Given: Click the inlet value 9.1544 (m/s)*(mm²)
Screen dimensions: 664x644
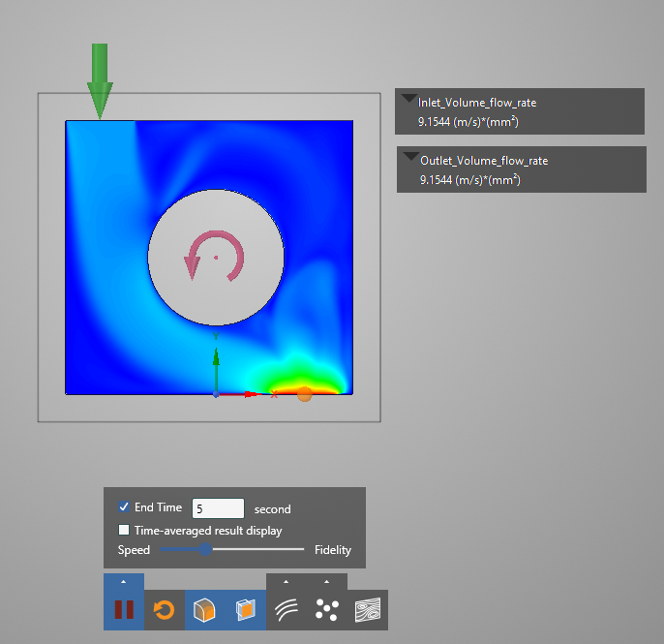Looking at the screenshot, I should (468, 122).
